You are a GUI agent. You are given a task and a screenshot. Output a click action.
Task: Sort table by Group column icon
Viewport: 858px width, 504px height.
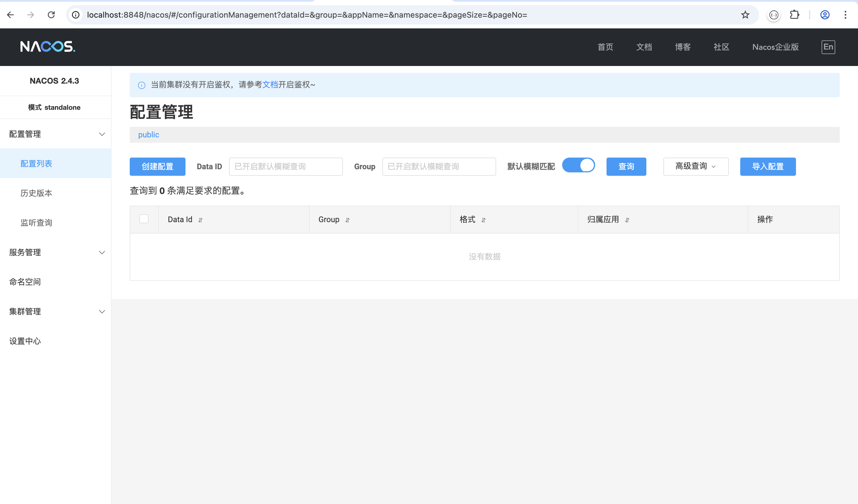(x=347, y=220)
